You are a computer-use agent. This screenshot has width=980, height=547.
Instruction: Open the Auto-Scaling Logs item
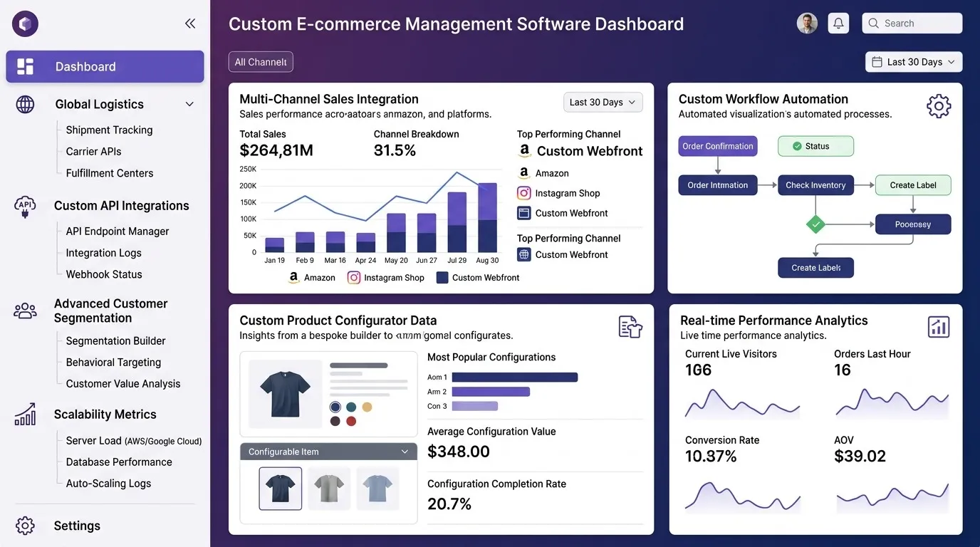pos(108,484)
